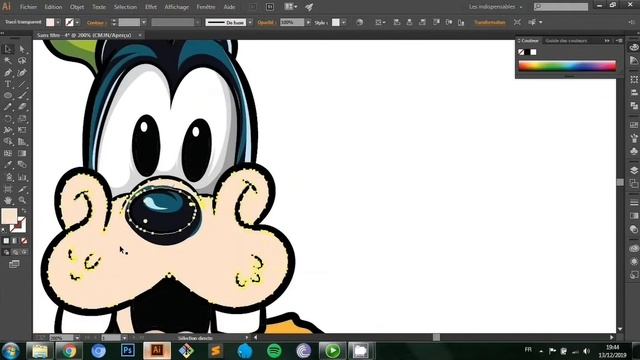This screenshot has height=360, width=640.
Task: Open the Objet menu
Action: point(77,7)
